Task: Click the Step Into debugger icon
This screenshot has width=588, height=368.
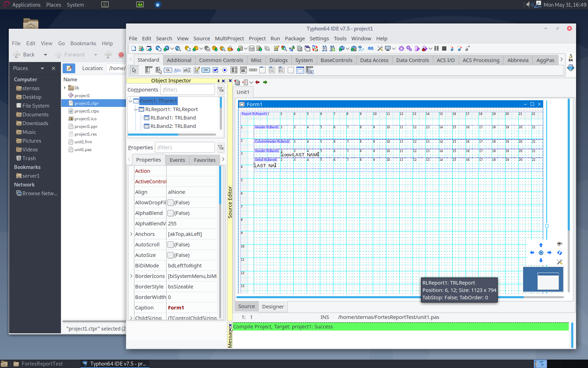Action: coord(452,48)
